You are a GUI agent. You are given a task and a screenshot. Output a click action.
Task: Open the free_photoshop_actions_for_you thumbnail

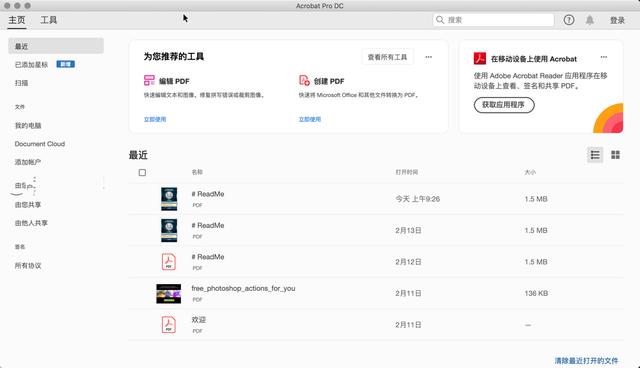(169, 293)
